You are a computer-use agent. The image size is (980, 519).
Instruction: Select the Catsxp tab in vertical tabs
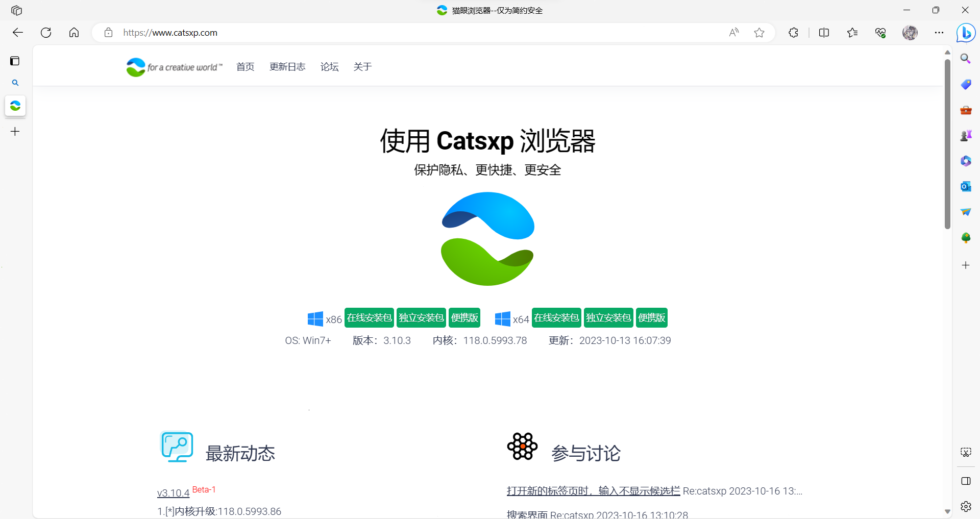tap(15, 106)
